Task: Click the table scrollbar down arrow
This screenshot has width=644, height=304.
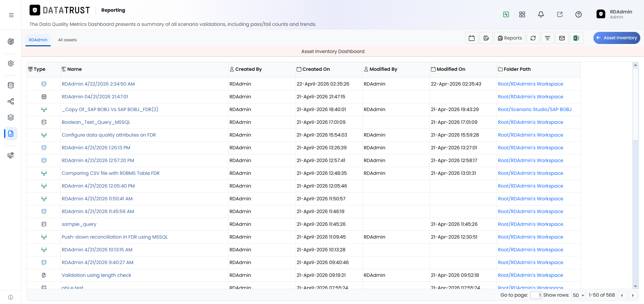Action: pos(635,286)
